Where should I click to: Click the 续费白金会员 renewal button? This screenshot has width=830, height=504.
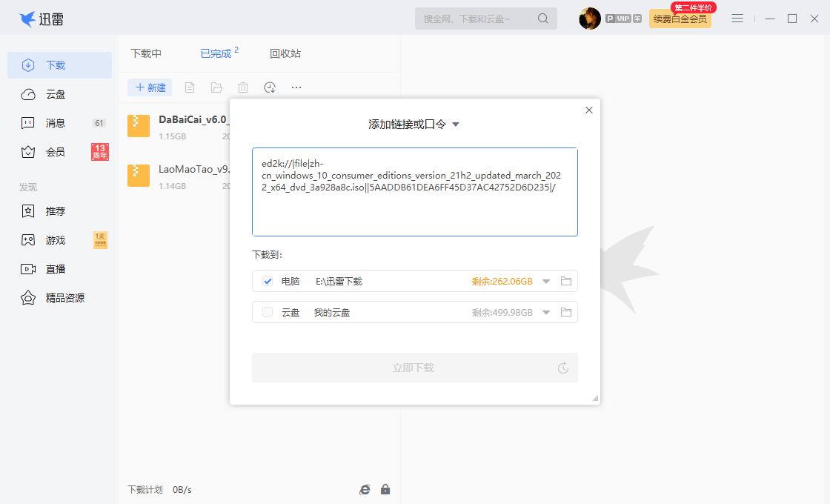680,18
